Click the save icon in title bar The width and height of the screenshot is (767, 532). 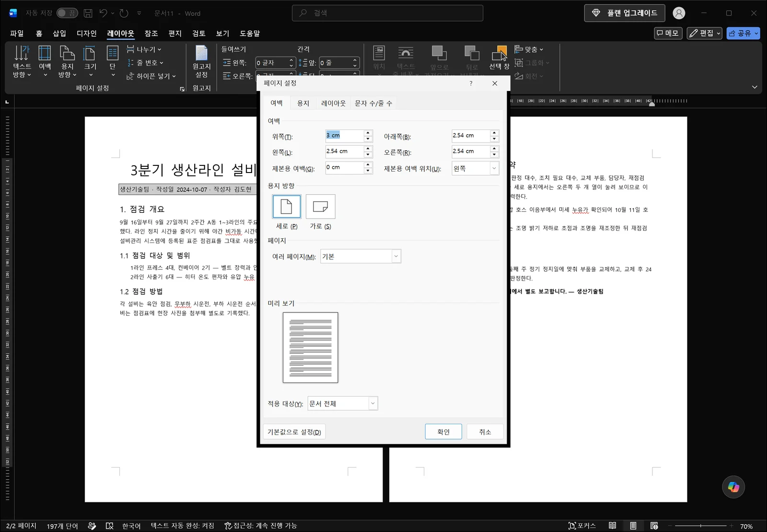click(x=88, y=13)
